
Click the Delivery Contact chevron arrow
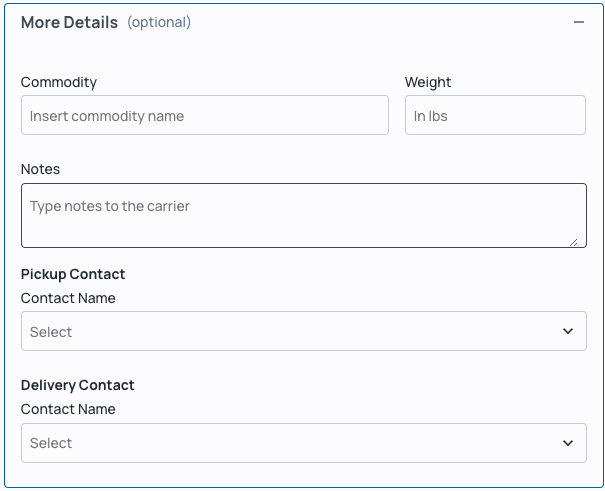(568, 443)
